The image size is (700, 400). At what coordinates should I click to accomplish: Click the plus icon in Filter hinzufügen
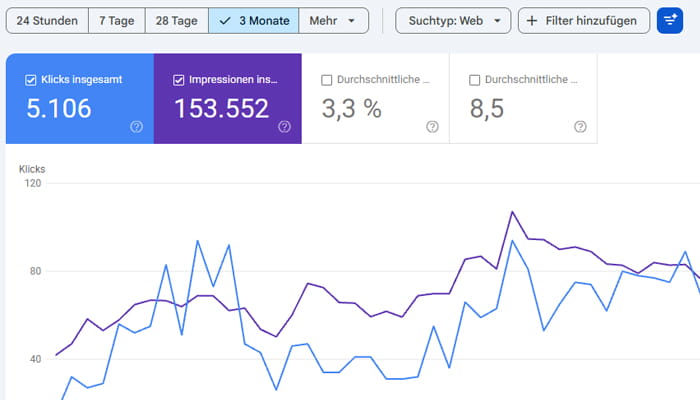pyautogui.click(x=532, y=21)
